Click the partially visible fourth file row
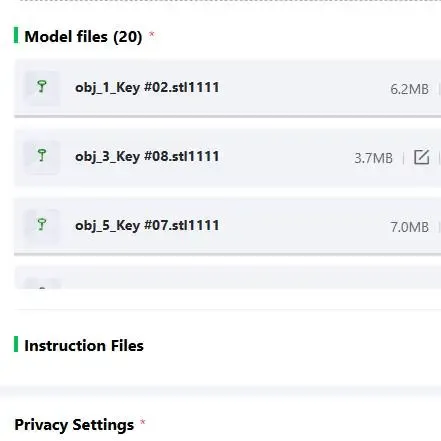 click(x=227, y=277)
